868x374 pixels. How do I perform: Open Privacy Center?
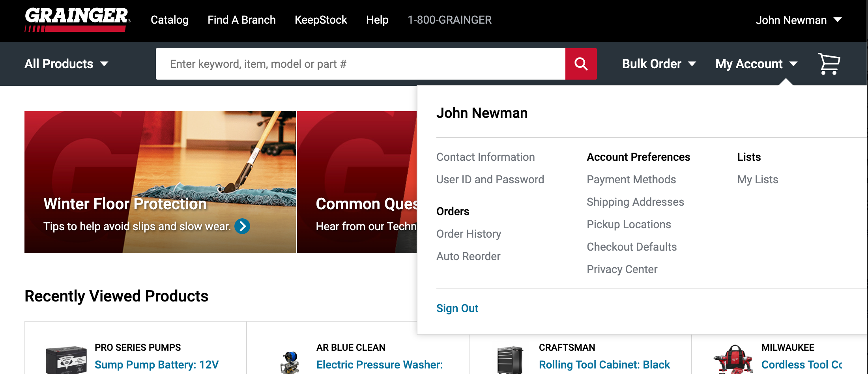coord(622,269)
